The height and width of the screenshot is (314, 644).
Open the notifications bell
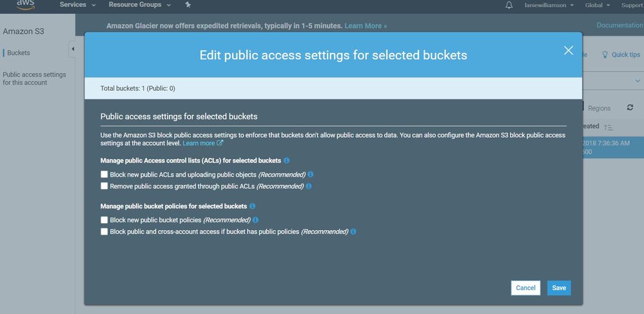[509, 5]
